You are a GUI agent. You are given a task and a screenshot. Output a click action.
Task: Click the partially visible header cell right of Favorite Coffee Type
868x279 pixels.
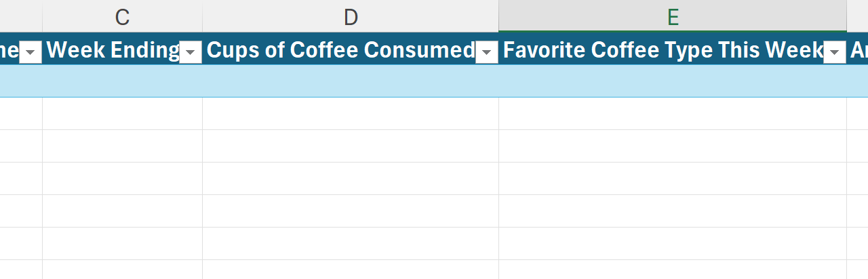coord(858,50)
